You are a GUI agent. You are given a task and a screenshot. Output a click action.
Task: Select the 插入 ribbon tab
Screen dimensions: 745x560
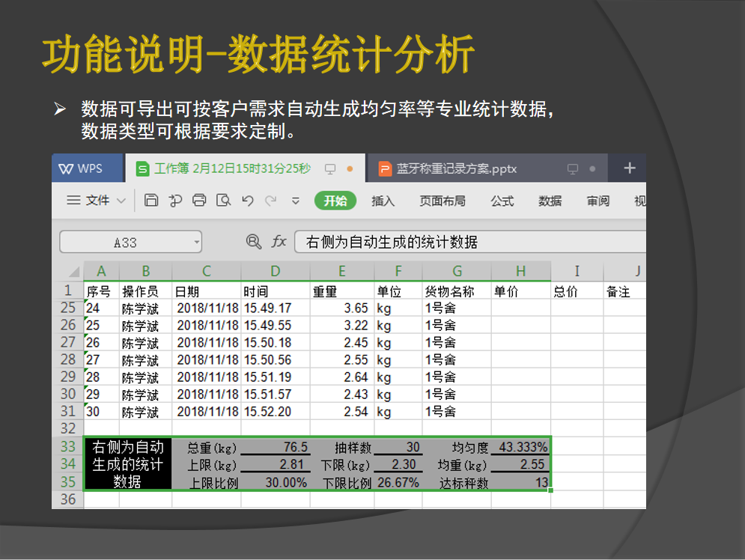pyautogui.click(x=383, y=201)
